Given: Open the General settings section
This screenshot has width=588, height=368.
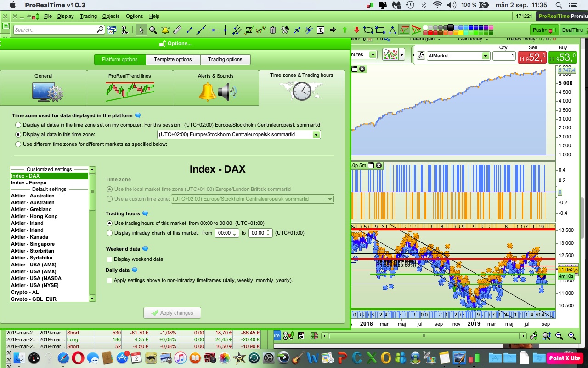Looking at the screenshot, I should pyautogui.click(x=44, y=88).
